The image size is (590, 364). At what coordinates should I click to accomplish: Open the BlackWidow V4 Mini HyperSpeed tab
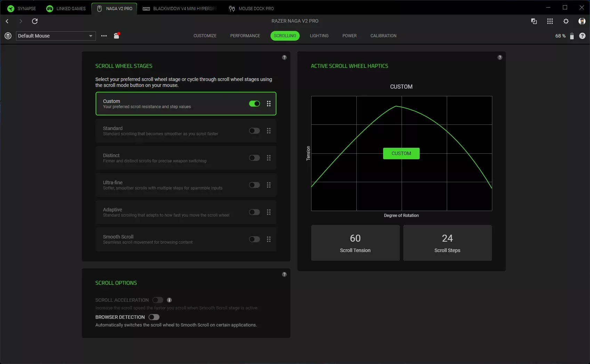tap(180, 8)
